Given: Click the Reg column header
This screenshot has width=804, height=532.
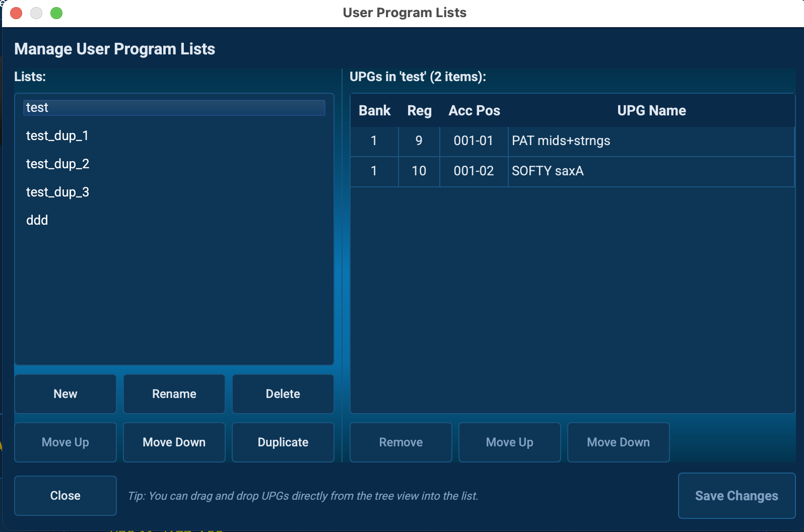Looking at the screenshot, I should point(419,111).
